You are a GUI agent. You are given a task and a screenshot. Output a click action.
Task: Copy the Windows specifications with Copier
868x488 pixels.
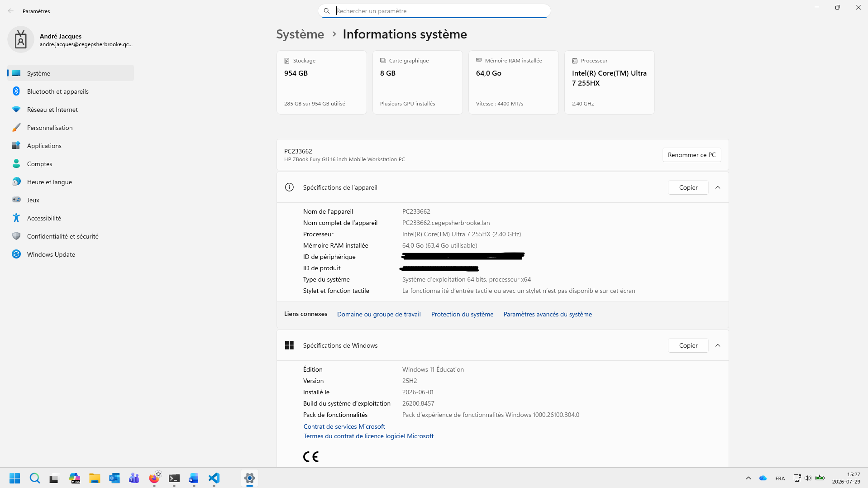688,345
